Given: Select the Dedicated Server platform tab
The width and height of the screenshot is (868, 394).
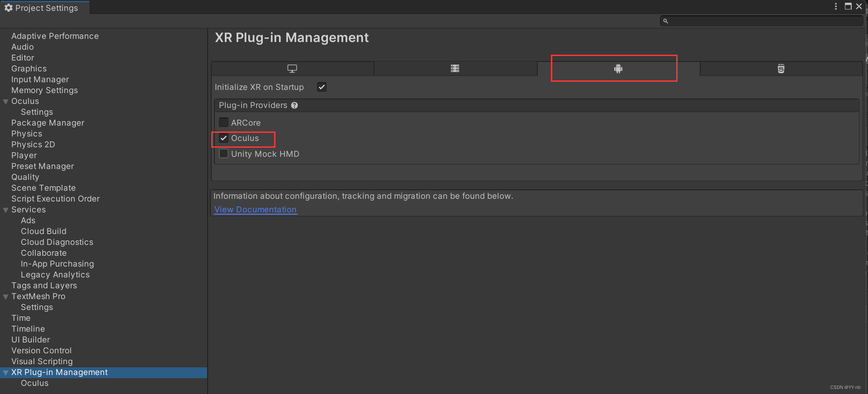Looking at the screenshot, I should 455,69.
